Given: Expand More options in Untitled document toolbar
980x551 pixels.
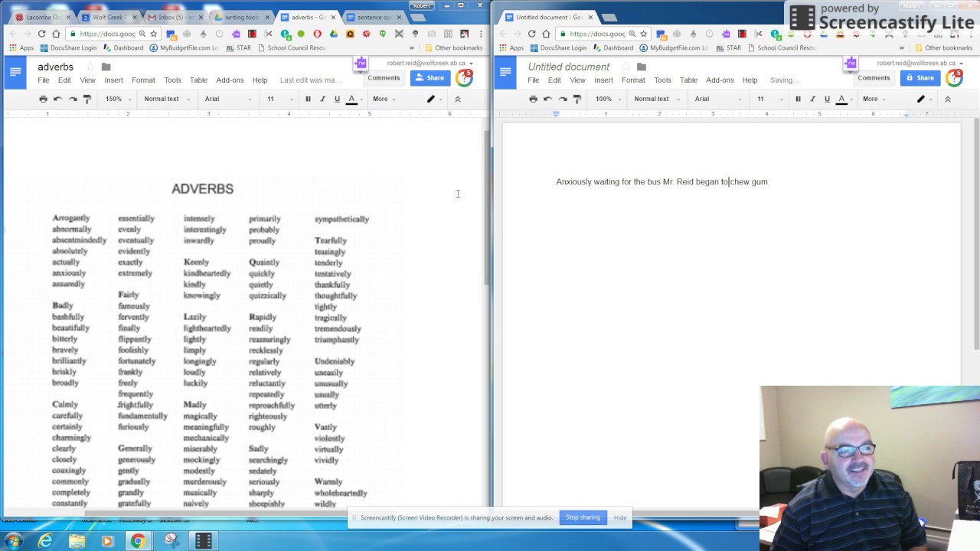Looking at the screenshot, I should [874, 99].
